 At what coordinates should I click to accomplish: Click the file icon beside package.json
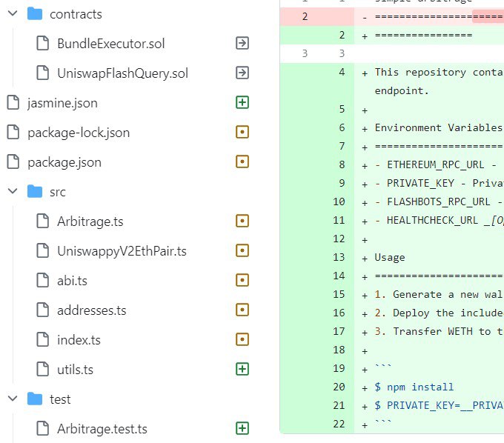13,161
